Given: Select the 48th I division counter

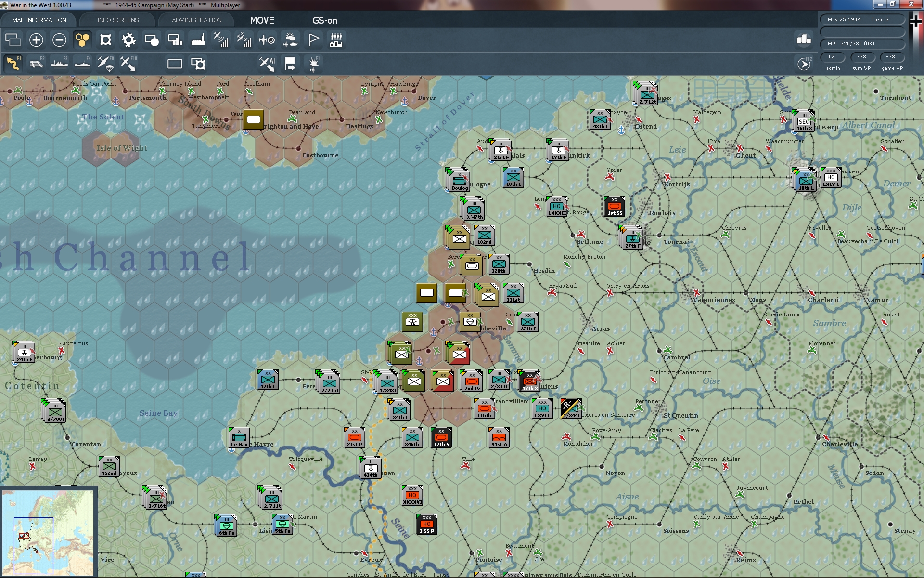Looking at the screenshot, I should tap(600, 119).
